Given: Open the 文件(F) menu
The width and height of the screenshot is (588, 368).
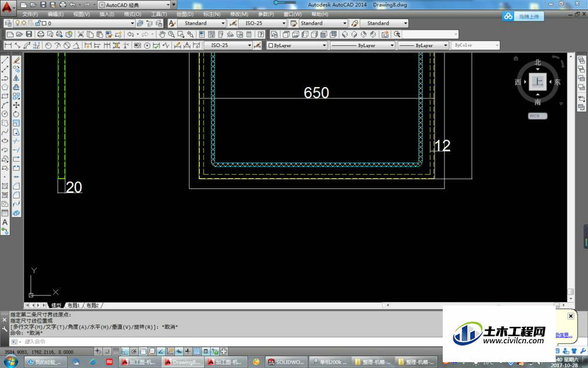Looking at the screenshot, I should (29, 14).
